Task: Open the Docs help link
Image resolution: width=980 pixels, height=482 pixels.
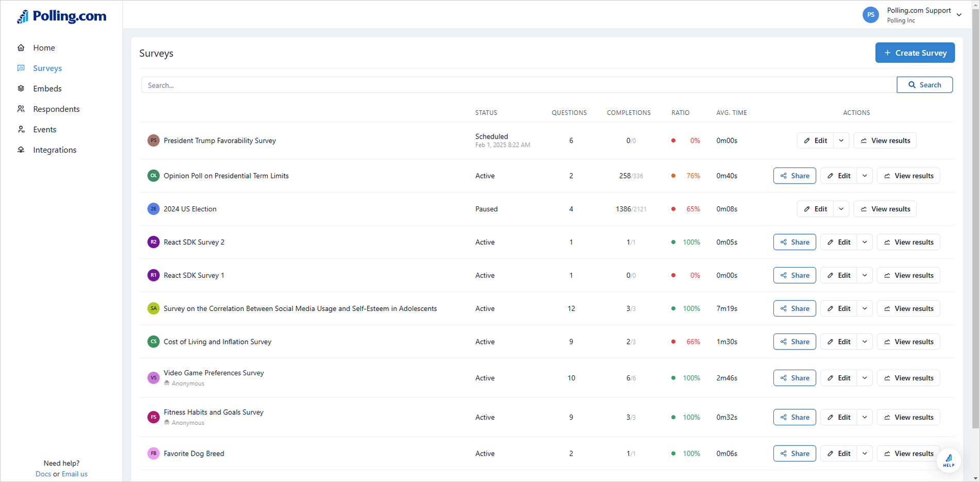Action: [43, 474]
